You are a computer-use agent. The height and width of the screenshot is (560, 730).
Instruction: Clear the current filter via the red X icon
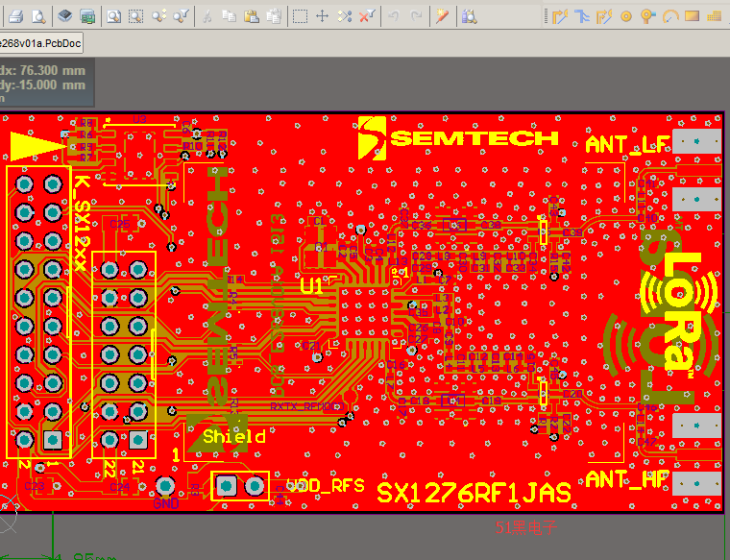[x=367, y=16]
